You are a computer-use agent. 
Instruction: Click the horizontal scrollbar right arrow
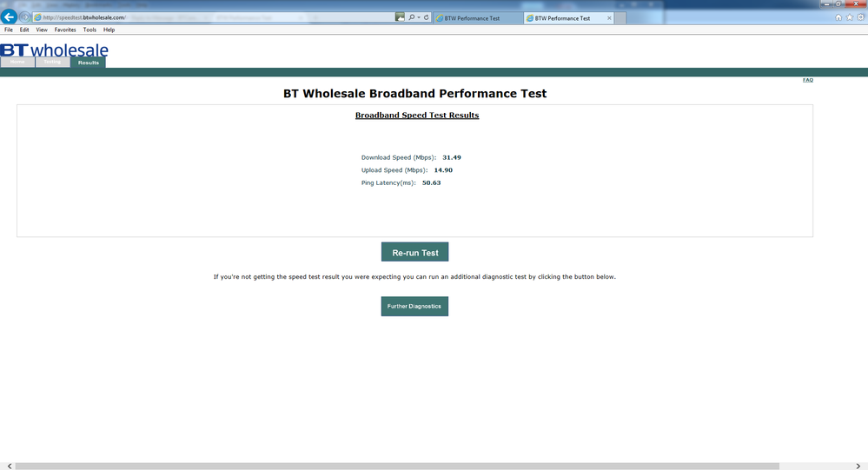click(x=858, y=467)
